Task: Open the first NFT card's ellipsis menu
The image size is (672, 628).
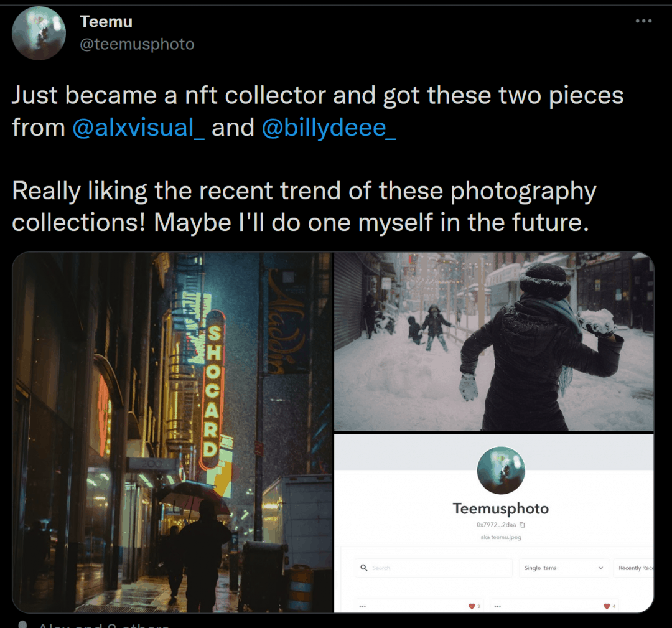Action: tap(363, 606)
